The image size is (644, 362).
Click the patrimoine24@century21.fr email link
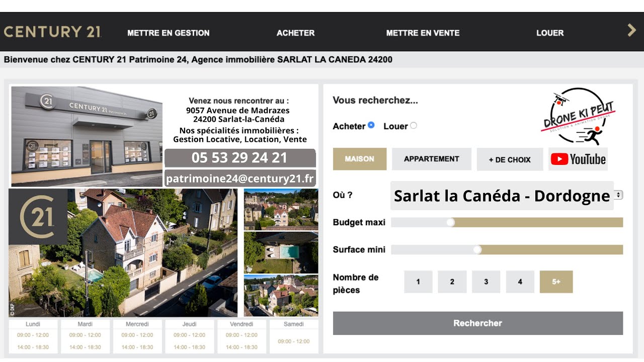tap(239, 178)
